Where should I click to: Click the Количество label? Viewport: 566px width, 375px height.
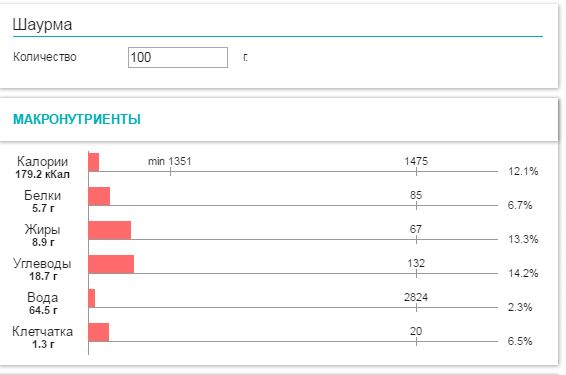45,57
